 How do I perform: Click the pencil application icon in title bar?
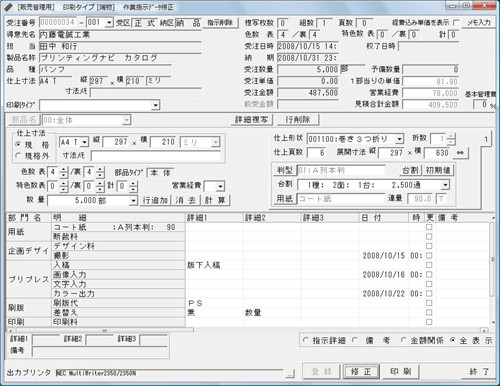coord(9,7)
